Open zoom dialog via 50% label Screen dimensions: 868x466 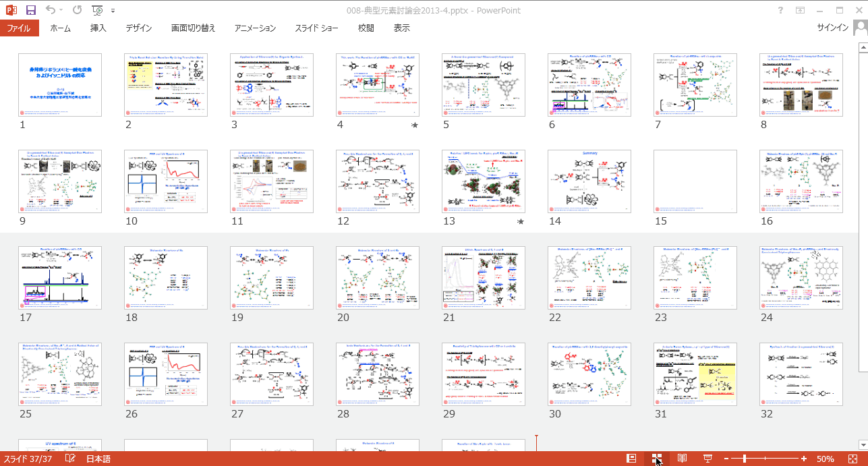click(x=825, y=459)
